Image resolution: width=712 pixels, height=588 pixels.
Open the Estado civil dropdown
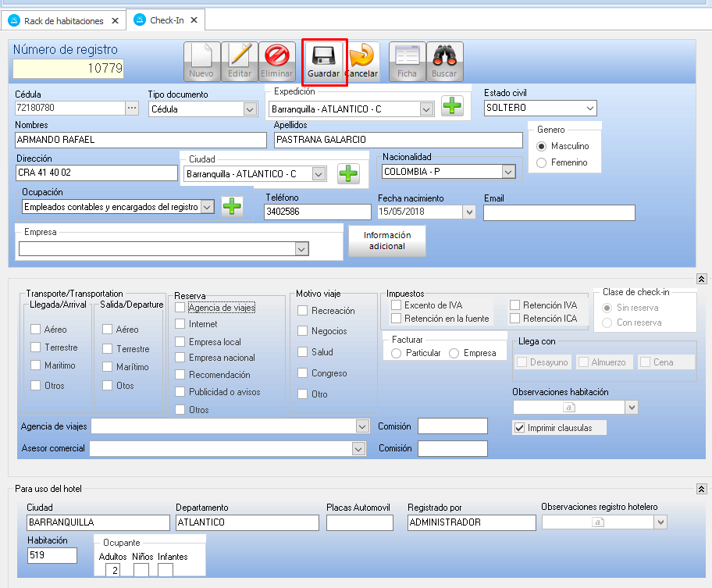pyautogui.click(x=589, y=108)
